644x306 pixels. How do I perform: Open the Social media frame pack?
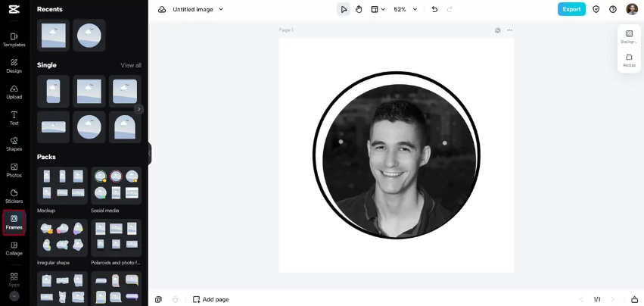(x=117, y=186)
